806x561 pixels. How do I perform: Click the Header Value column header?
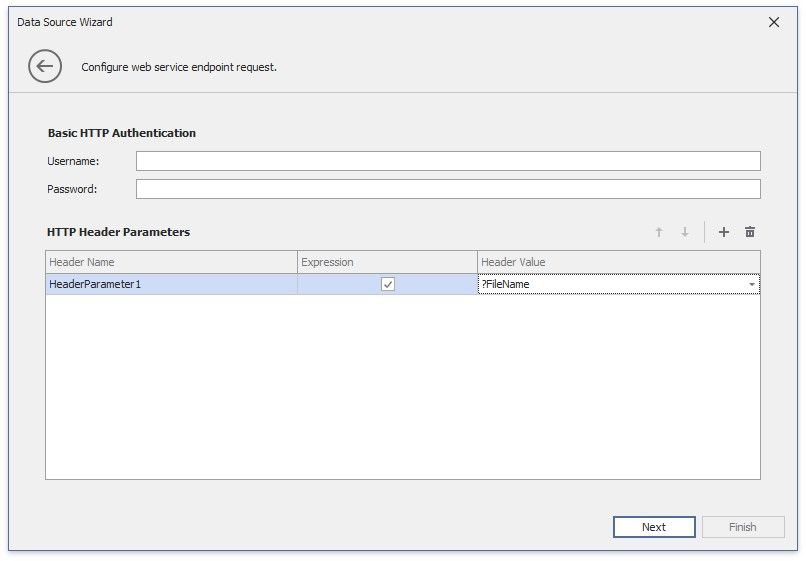[x=618, y=262]
